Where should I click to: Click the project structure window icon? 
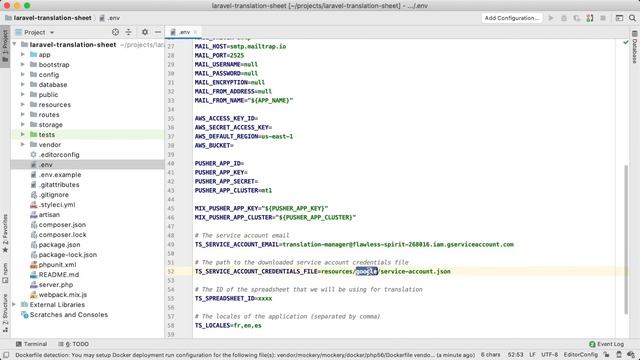[619, 18]
